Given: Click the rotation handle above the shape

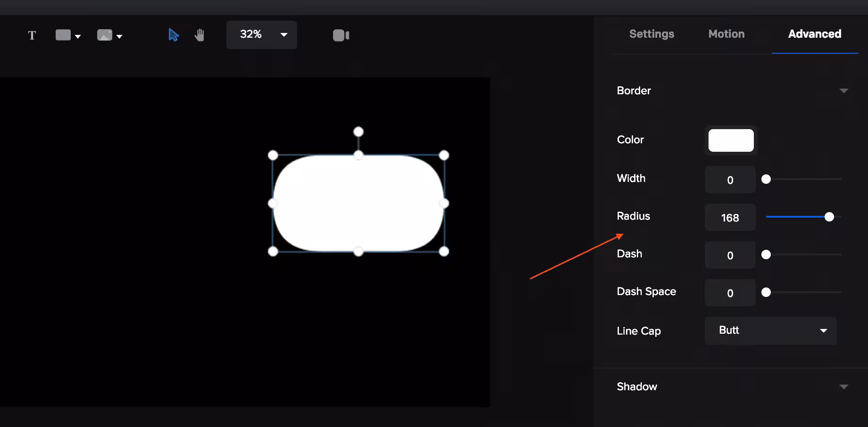Looking at the screenshot, I should [x=359, y=131].
